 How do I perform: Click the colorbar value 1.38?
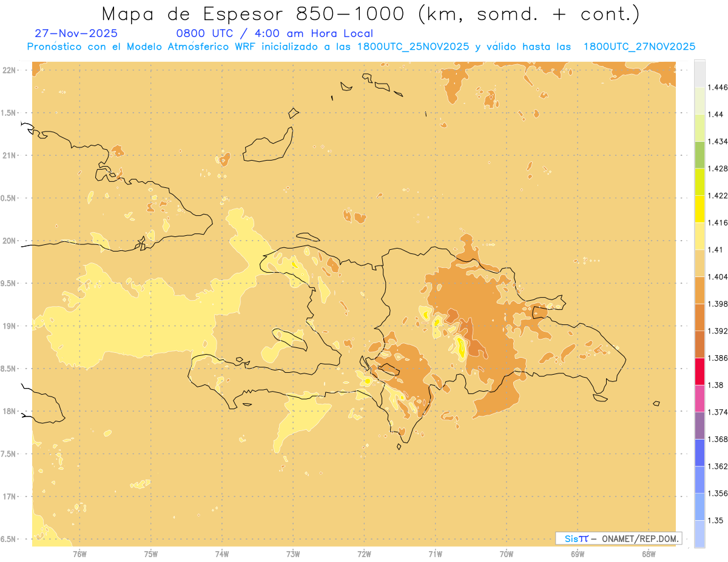tap(716, 385)
